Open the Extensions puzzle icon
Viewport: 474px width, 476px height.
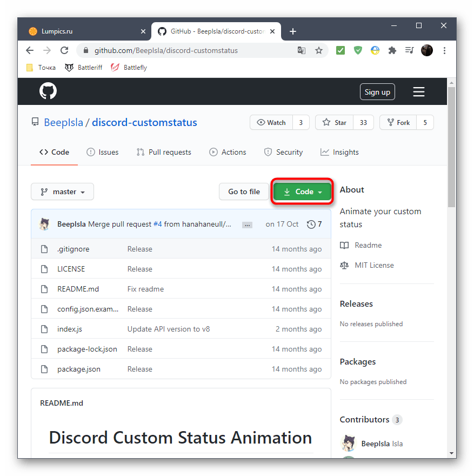click(392, 50)
